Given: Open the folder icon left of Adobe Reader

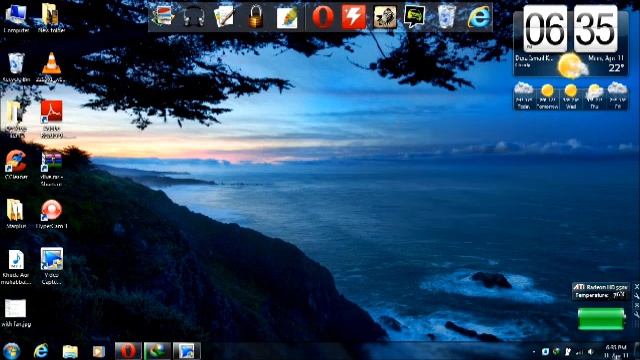Looking at the screenshot, I should (x=16, y=118).
